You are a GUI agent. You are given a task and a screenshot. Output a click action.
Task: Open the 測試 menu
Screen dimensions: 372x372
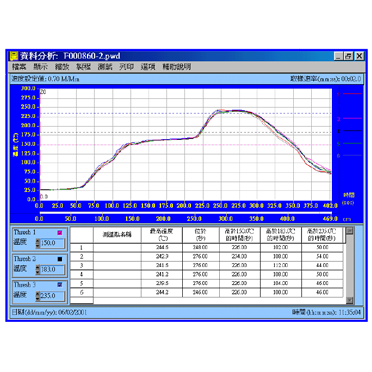click(105, 67)
